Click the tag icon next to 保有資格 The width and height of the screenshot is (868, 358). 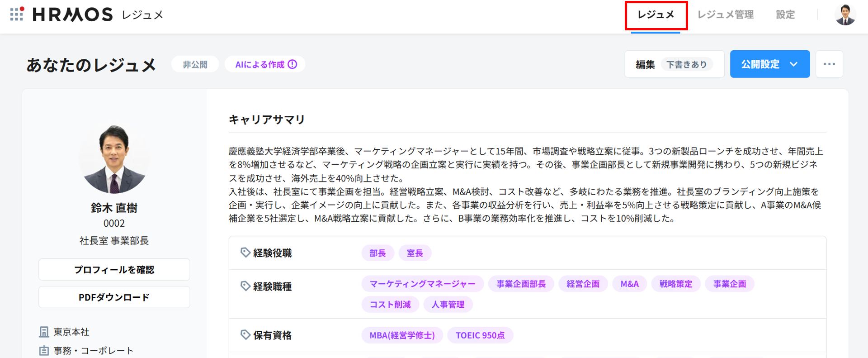(x=245, y=335)
